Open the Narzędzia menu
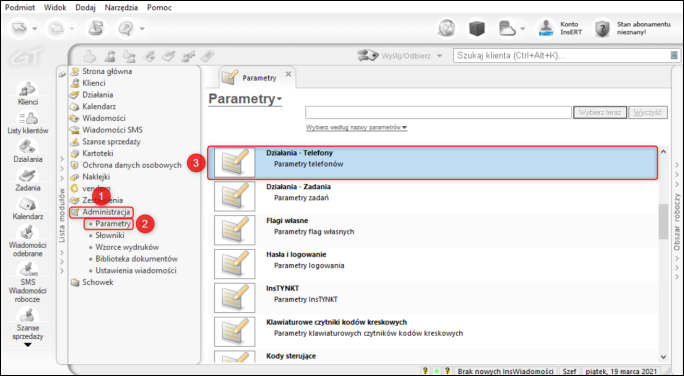 click(121, 7)
